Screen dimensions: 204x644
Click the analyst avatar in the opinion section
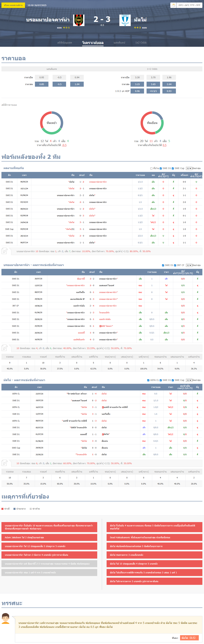(x=6, y=618)
